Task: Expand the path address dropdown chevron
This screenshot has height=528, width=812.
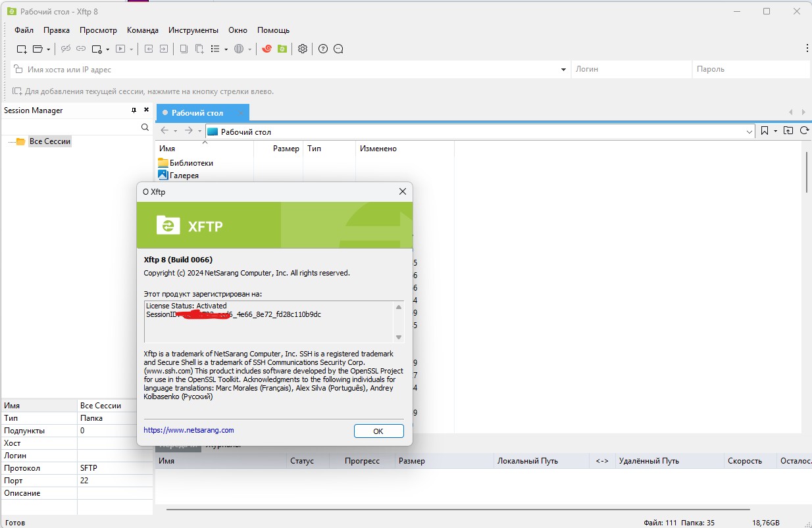Action: [x=750, y=132]
